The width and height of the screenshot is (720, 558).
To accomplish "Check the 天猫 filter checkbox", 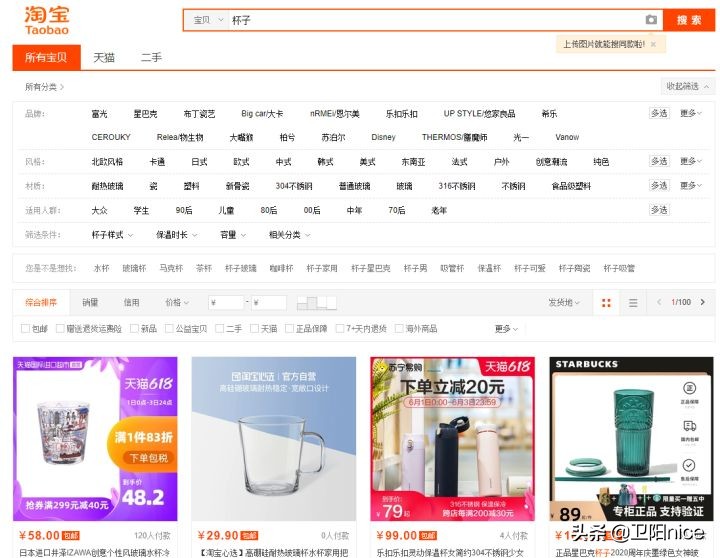I will (254, 328).
